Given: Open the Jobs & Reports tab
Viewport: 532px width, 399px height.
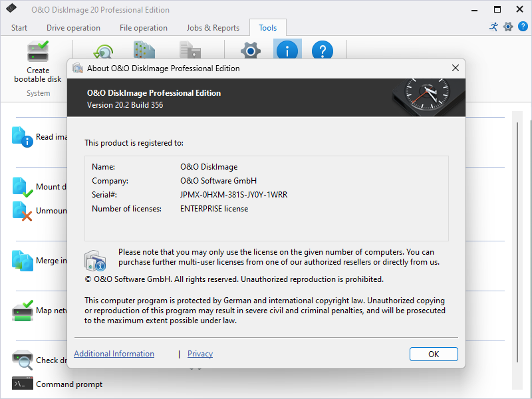Looking at the screenshot, I should [x=213, y=28].
